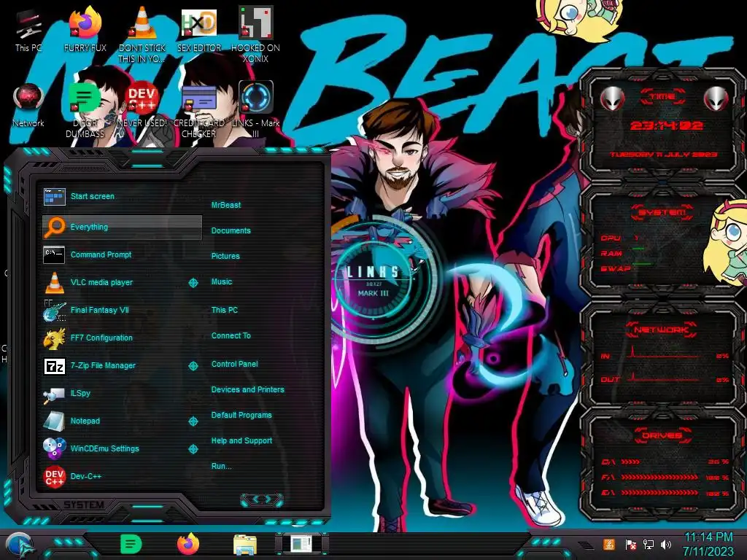Open Action Center flag in tray

pos(631,544)
